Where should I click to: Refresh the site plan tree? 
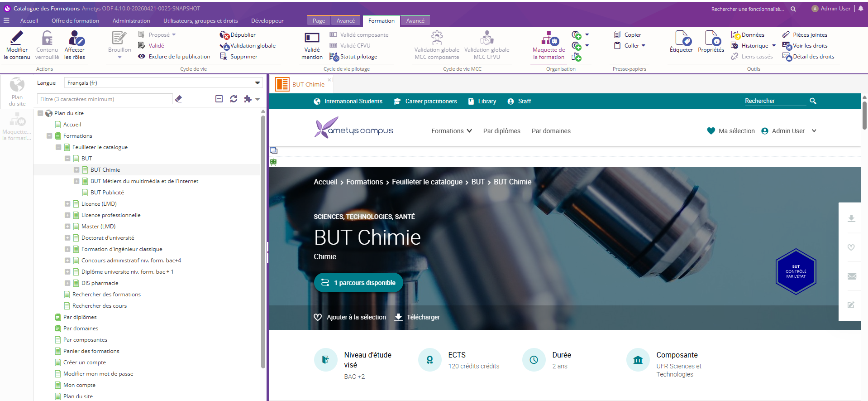(234, 99)
